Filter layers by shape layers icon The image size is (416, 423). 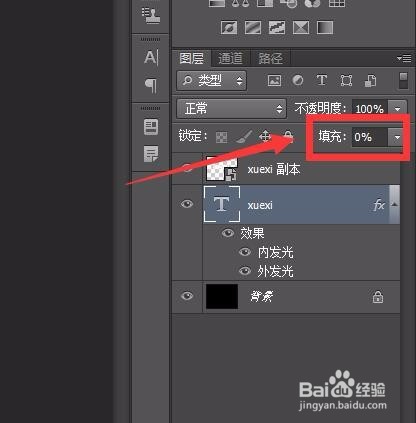[346, 81]
